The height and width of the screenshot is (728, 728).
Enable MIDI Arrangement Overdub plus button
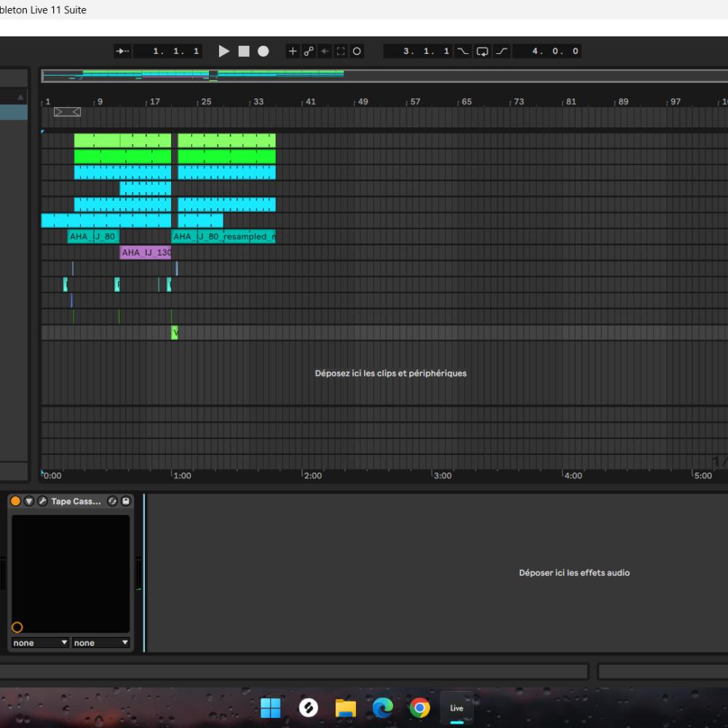pos(293,51)
